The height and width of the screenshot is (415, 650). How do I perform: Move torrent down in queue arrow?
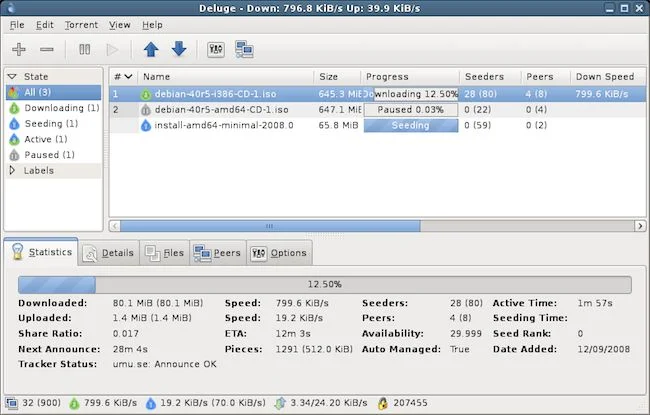click(x=179, y=49)
